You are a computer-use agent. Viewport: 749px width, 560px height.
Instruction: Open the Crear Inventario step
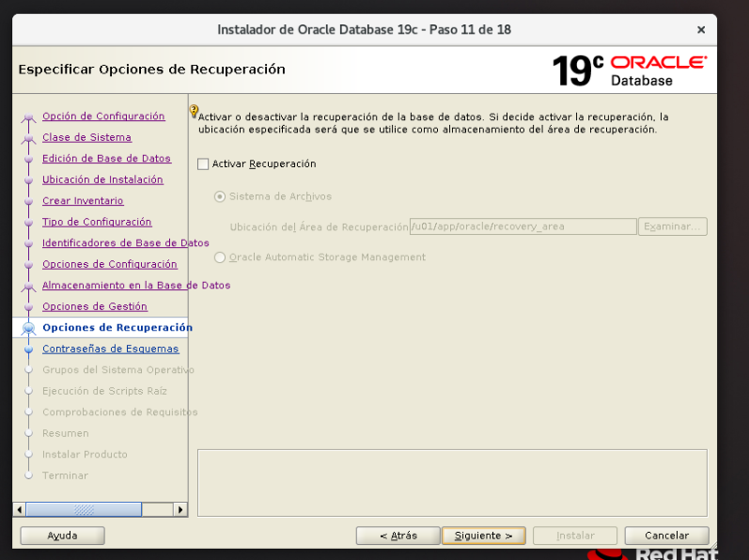[x=83, y=201]
